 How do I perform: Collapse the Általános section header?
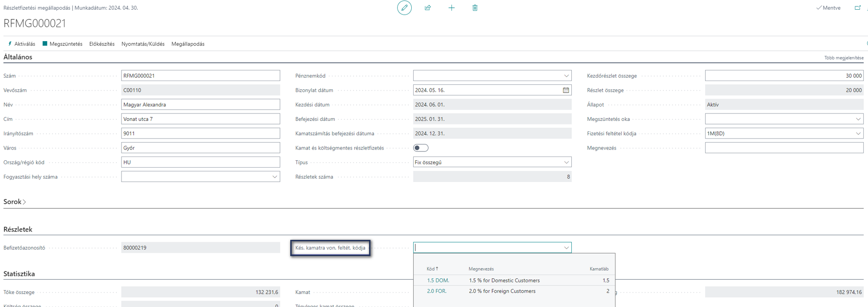(18, 57)
